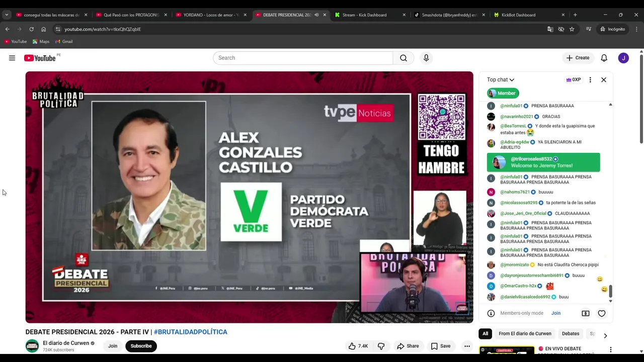Go back in browser history
644x362 pixels.
pos(7,29)
